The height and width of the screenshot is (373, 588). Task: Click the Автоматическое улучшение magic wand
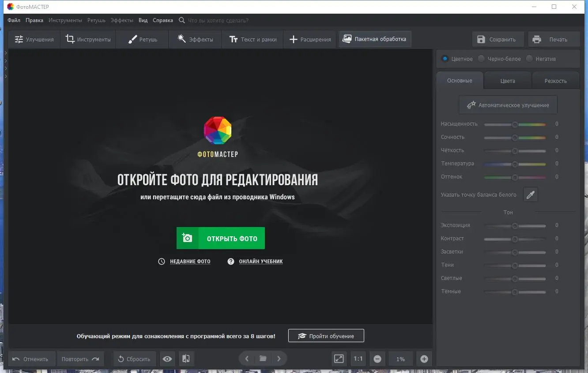[471, 104]
